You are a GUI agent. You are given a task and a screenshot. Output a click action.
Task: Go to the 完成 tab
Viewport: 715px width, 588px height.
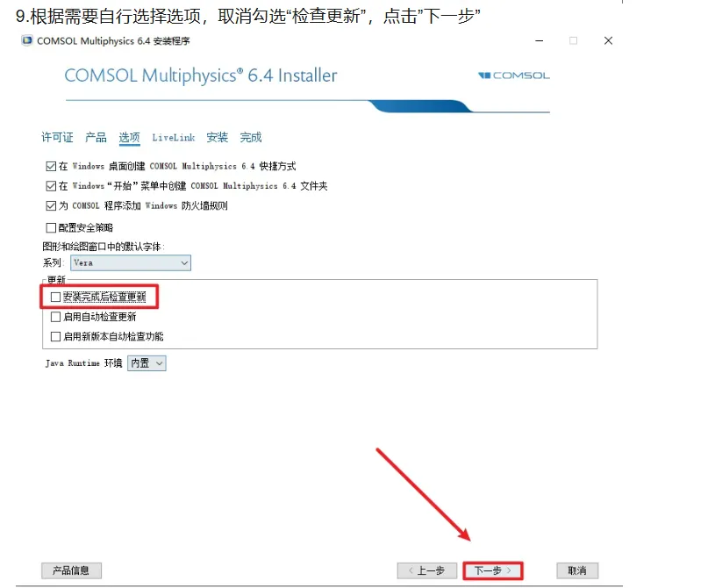point(251,137)
